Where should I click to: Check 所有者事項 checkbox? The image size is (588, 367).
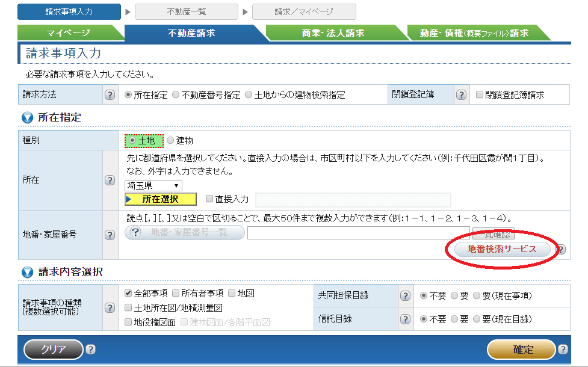(176, 293)
